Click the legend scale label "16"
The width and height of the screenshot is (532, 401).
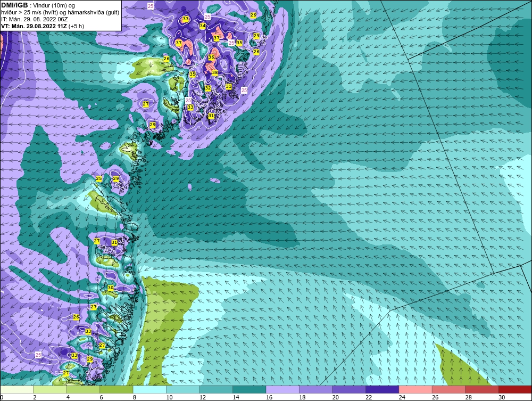click(269, 397)
